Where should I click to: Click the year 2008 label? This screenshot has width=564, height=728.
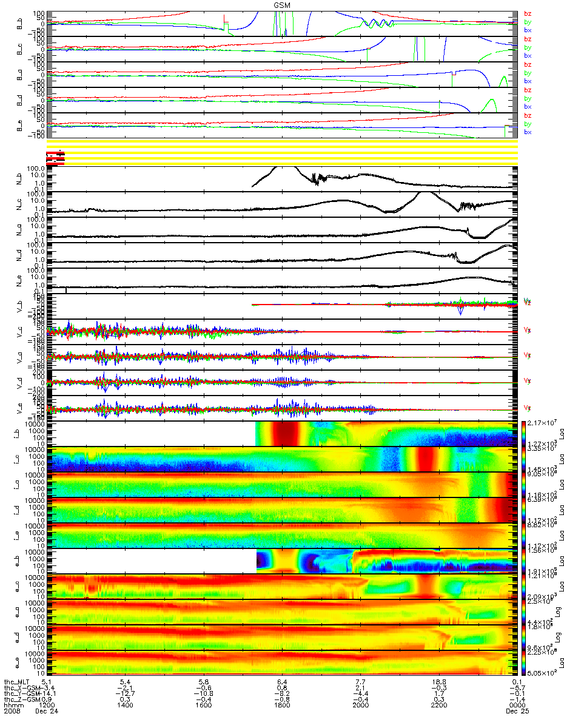(x=13, y=712)
